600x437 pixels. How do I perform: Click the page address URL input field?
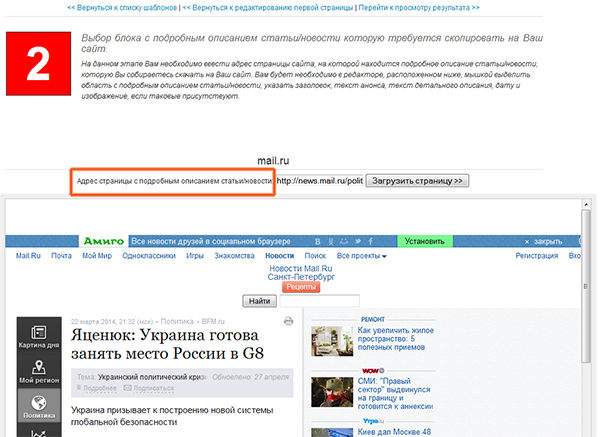(x=318, y=181)
